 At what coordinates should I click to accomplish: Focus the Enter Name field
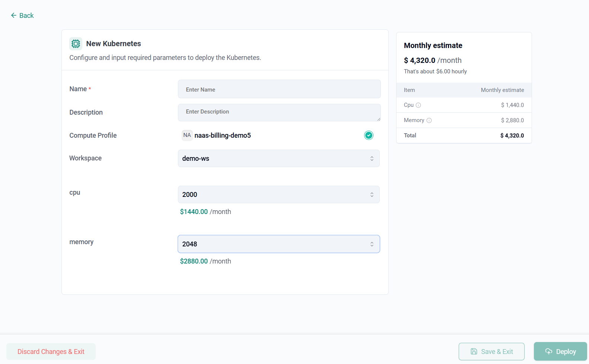click(279, 89)
